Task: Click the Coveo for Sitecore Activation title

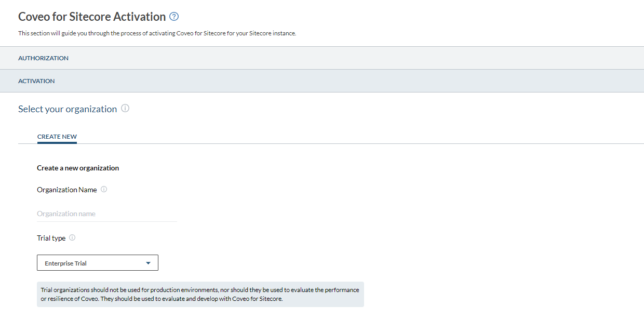Action: coord(92,17)
